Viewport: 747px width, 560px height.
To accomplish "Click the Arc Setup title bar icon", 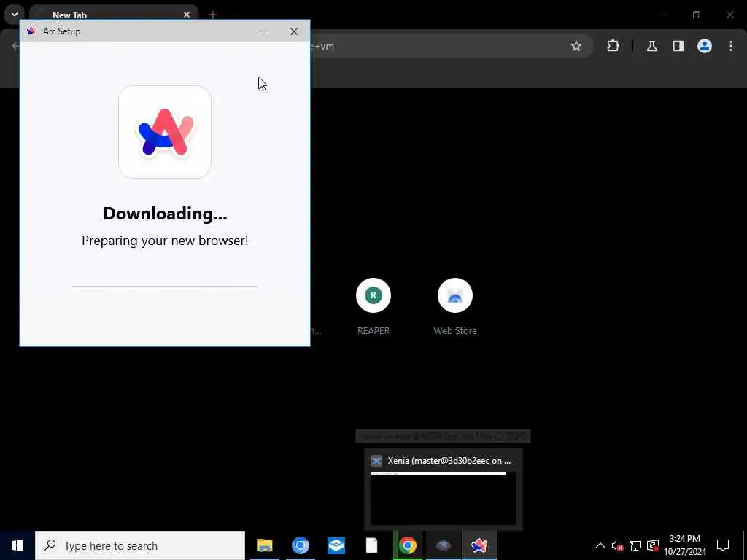I will 31,31.
